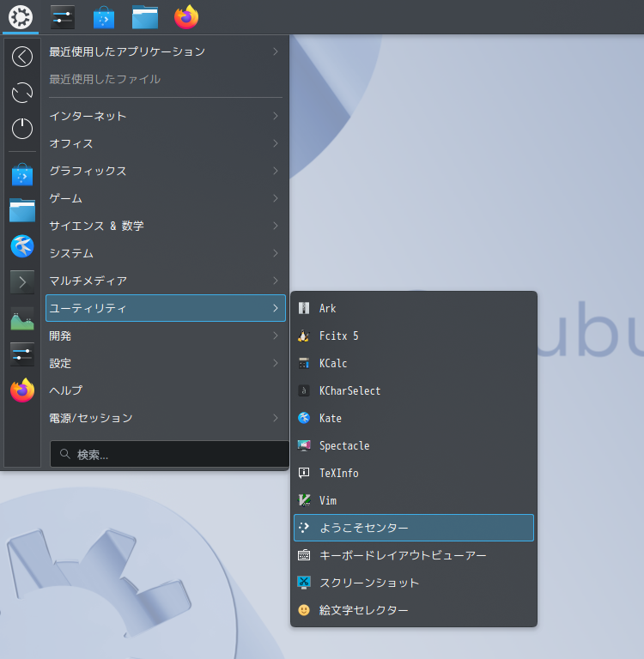
Task: Expand the オフィス category arrow
Action: [x=276, y=143]
